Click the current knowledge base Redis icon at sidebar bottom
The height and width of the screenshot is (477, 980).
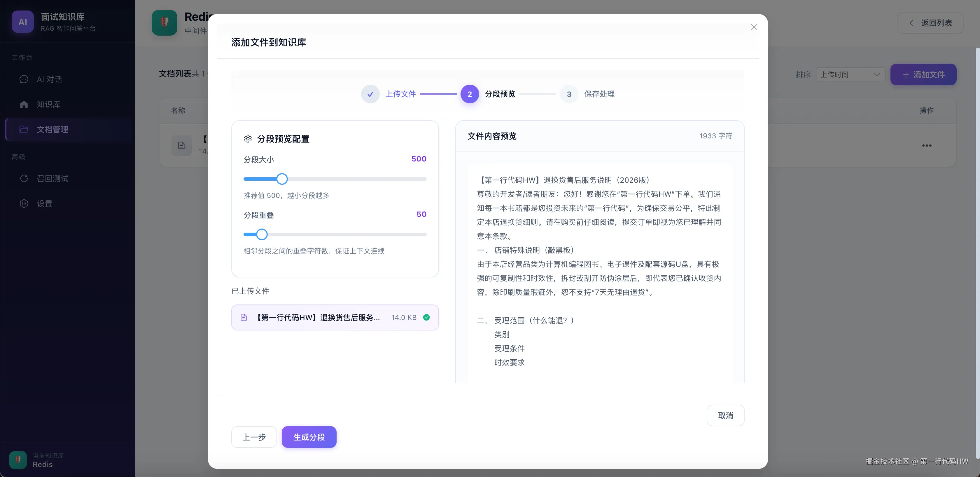(x=18, y=460)
